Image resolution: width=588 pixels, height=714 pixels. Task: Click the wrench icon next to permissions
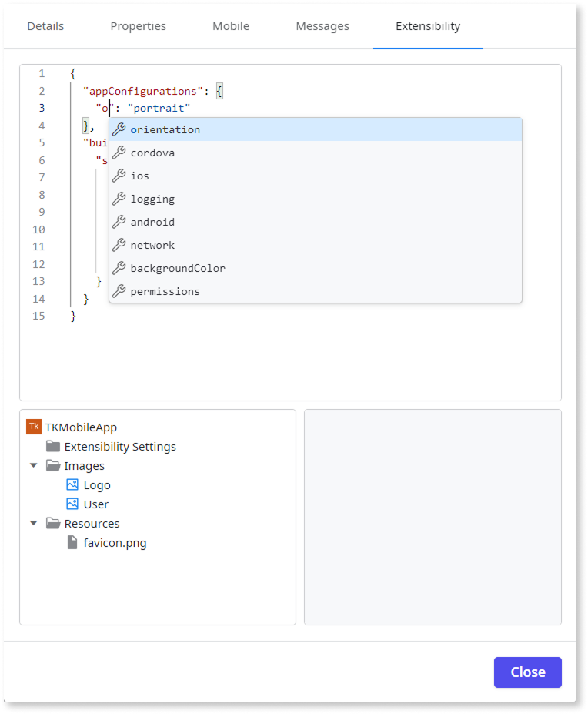pos(120,290)
